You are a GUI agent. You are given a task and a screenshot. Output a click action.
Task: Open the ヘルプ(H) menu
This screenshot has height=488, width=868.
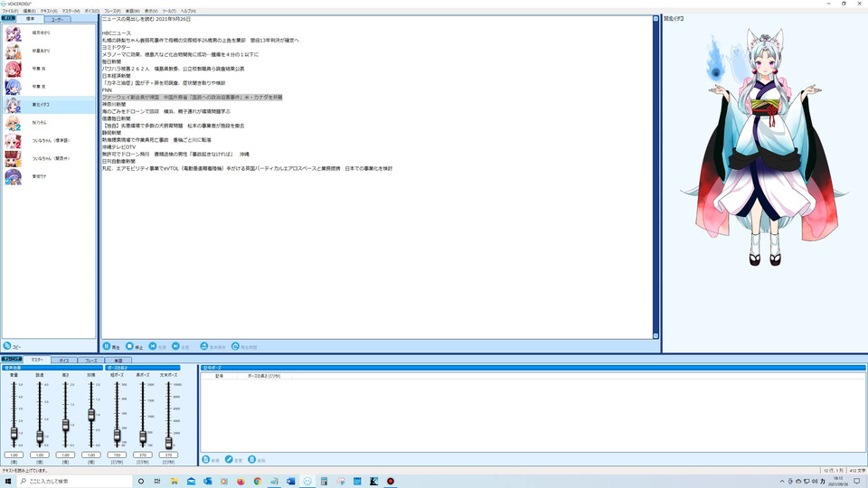coord(188,11)
